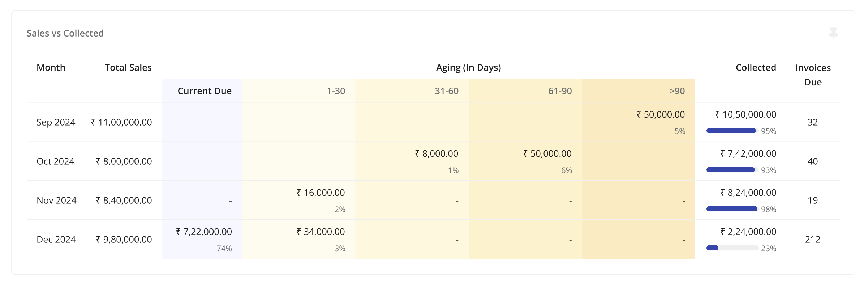Click the Nov 2024 collected progress bar
The height and width of the screenshot is (283, 868).
732,209
